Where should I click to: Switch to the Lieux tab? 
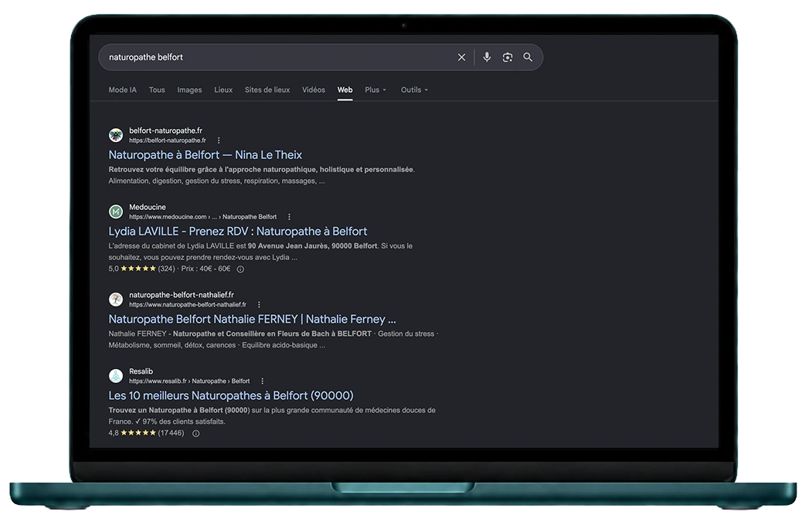point(223,90)
